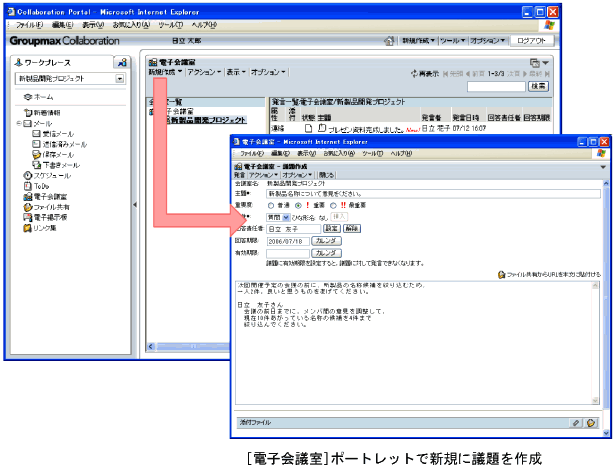Open アクション menu in the 議題作成 dialog
614x474 pixels.
pyautogui.click(x=264, y=175)
